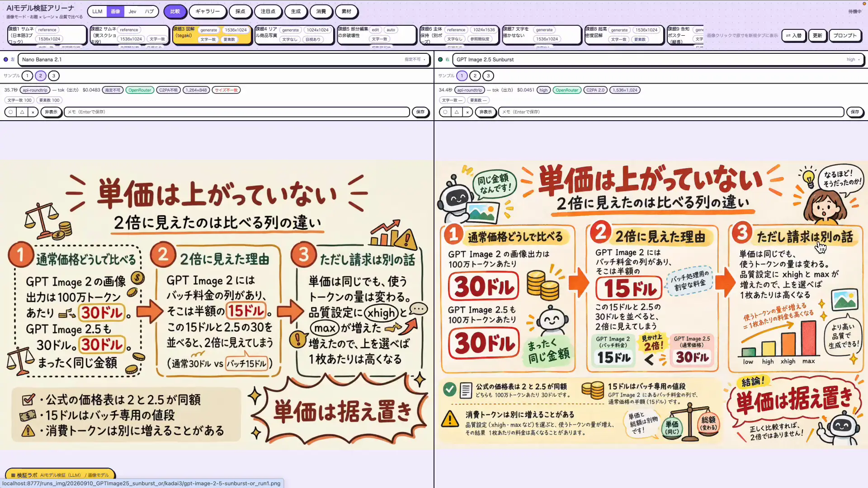Click the プロンプト button
The height and width of the screenshot is (488, 868).
[845, 35]
